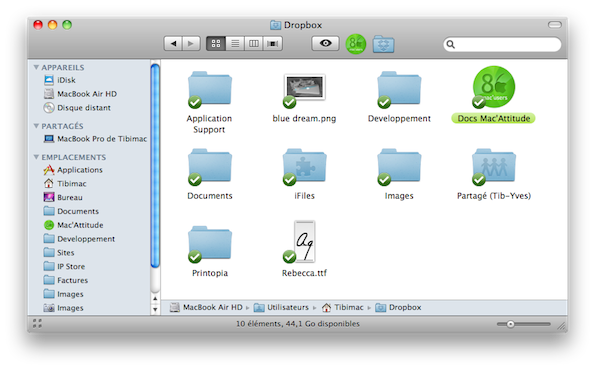This screenshot has height=370, width=595.
Task: Jump to Utilisateurs in path bar
Action: pos(281,307)
